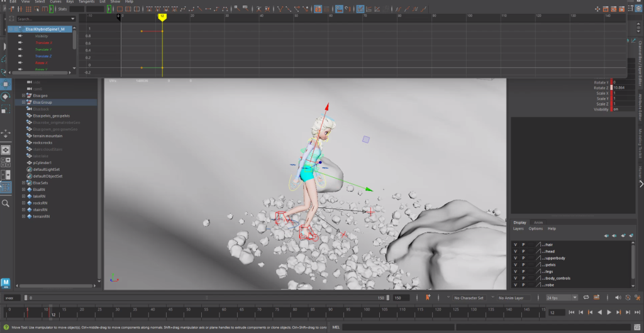644x333 pixels.
Task: Expand the rocksRN reference node
Action: coord(23,203)
